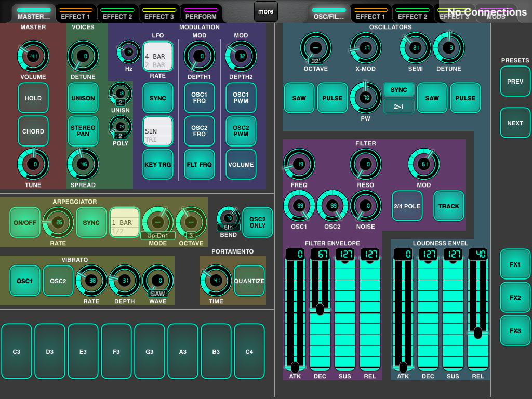Enable UNISON voice mode
The height and width of the screenshot is (399, 532).
[83, 98]
